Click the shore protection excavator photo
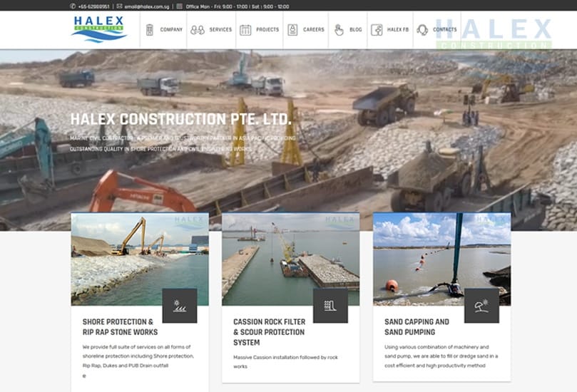577x392 pixels. point(140,259)
